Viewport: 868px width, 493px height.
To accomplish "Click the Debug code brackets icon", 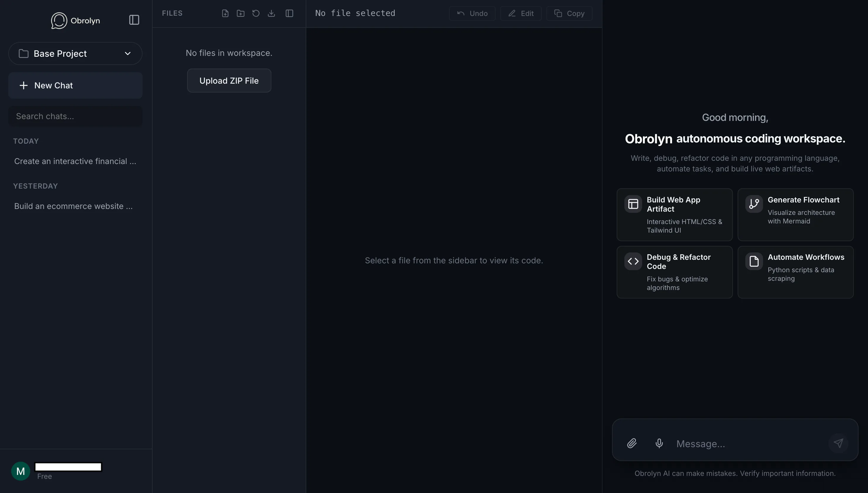I will pos(633,261).
